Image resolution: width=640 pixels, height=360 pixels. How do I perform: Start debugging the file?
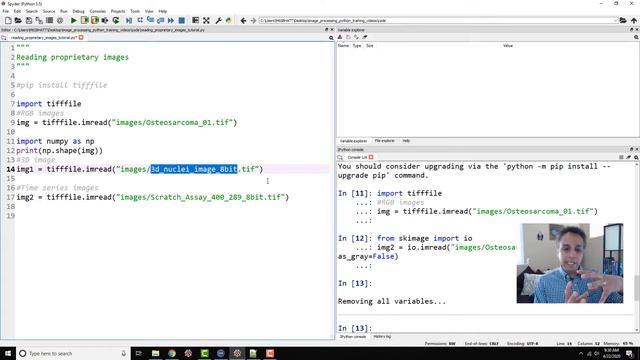(x=129, y=20)
